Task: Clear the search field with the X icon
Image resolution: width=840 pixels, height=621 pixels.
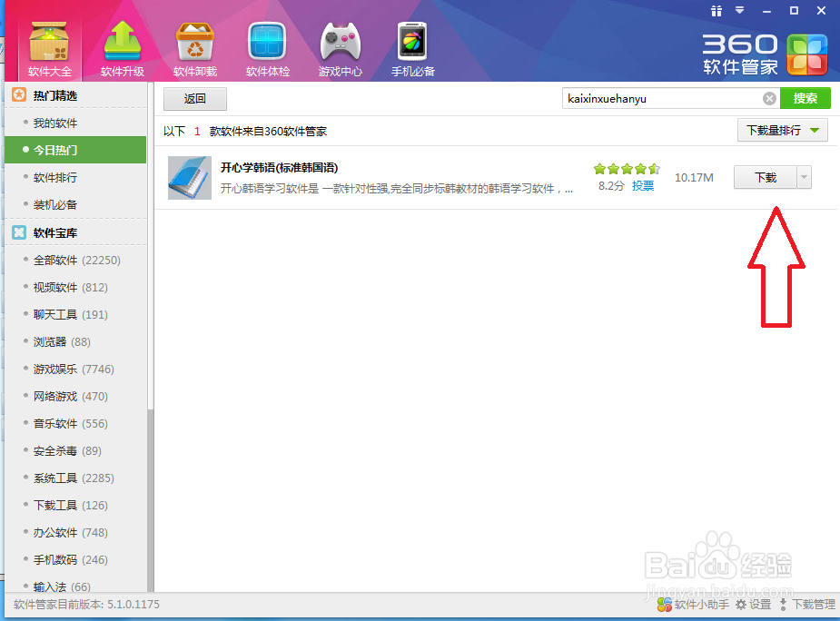Action: click(769, 99)
